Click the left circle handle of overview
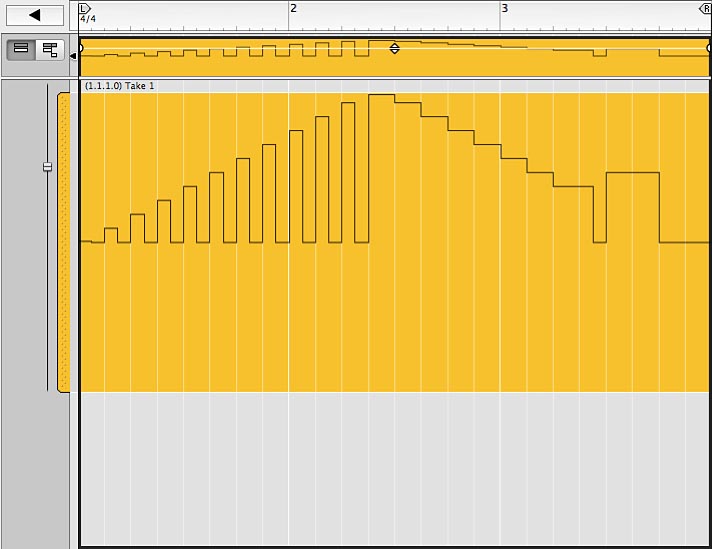The width and height of the screenshot is (712, 549). pos(81,47)
